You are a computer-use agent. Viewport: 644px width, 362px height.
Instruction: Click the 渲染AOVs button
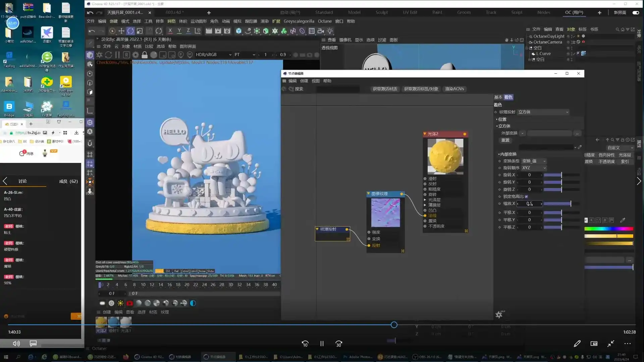point(454,89)
